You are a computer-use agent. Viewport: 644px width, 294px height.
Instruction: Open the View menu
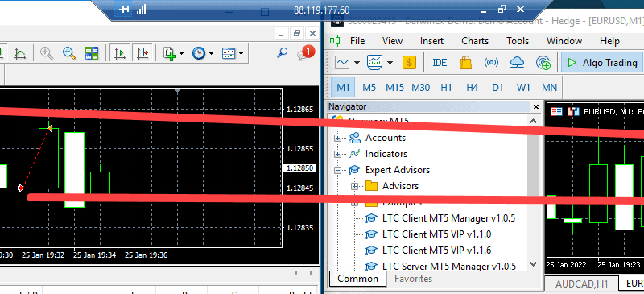click(392, 41)
